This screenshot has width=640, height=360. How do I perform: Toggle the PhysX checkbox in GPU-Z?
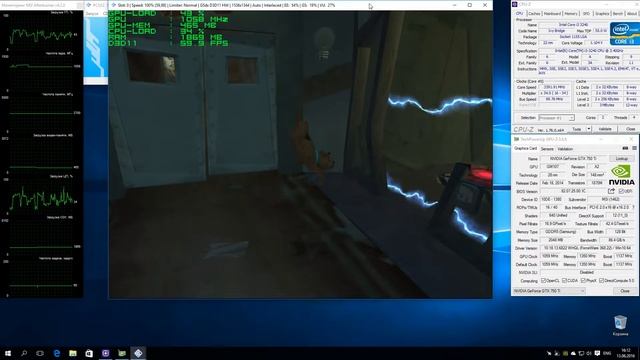coord(583,281)
